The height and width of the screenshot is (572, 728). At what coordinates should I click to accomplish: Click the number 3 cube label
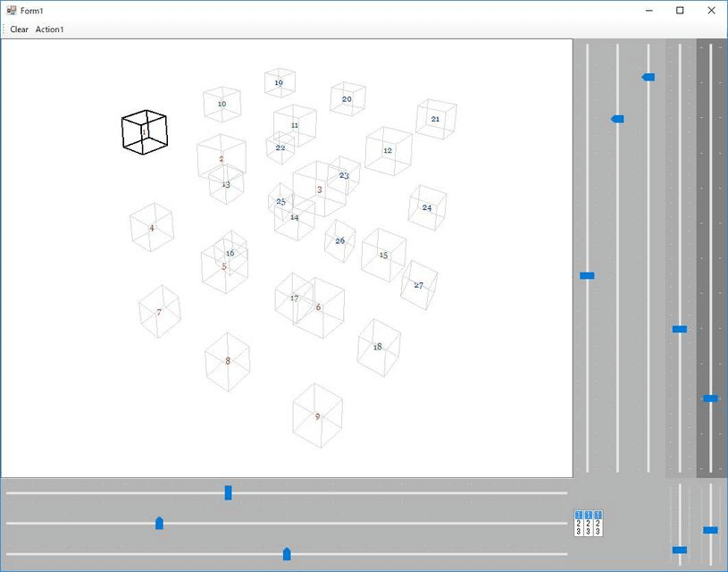pyautogui.click(x=320, y=189)
